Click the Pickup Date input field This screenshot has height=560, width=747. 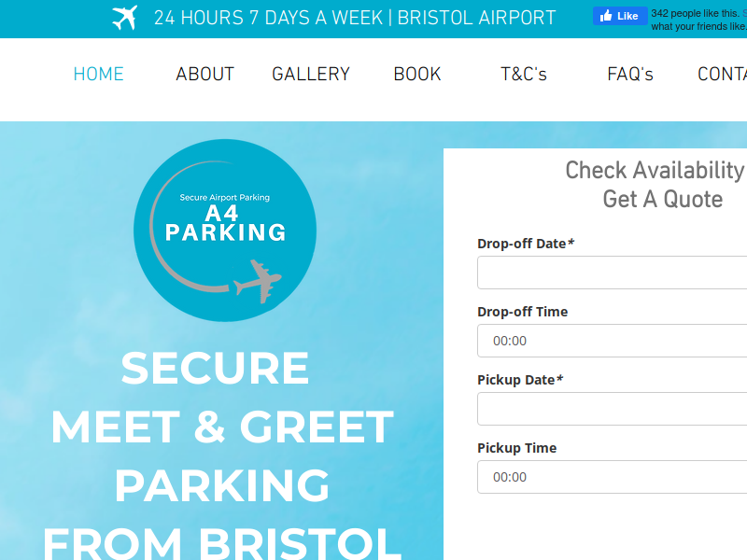613,409
